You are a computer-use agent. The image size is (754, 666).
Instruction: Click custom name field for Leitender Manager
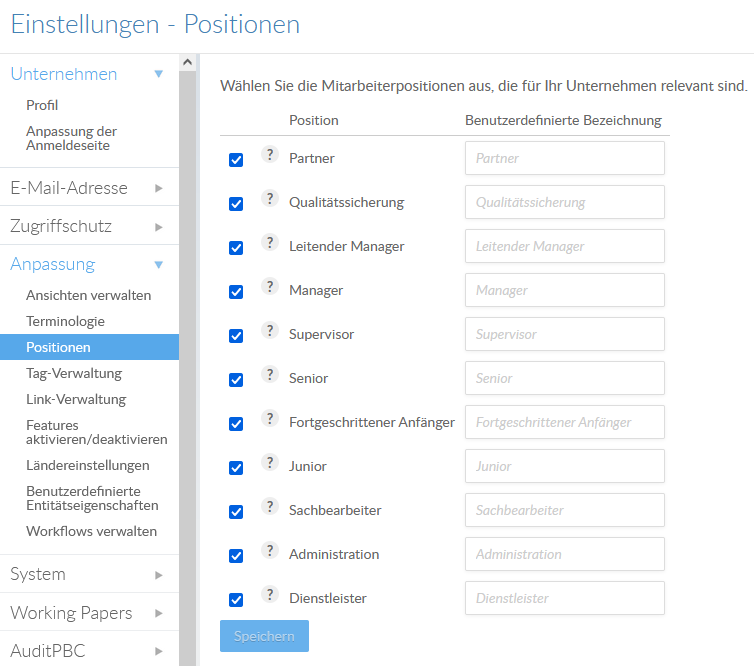tap(565, 246)
